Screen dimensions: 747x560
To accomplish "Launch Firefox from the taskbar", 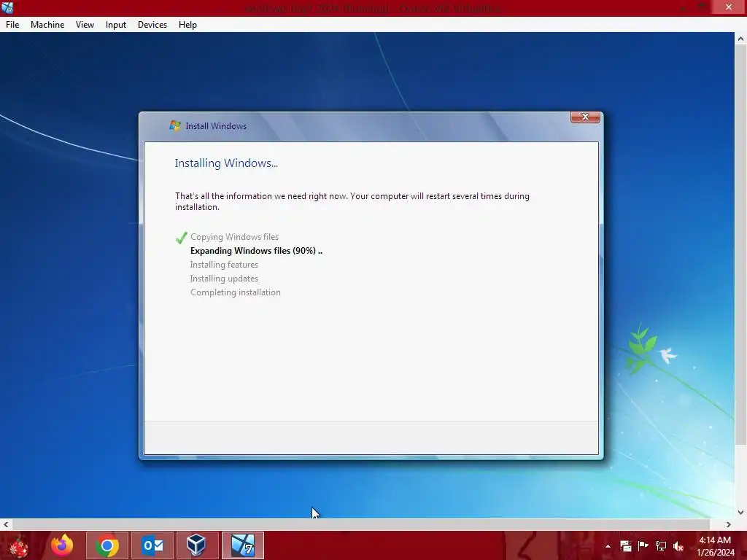I will 62,545.
